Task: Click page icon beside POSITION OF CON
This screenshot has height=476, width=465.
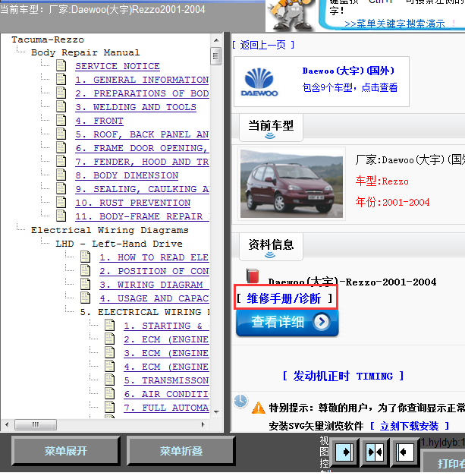Action: [85, 271]
